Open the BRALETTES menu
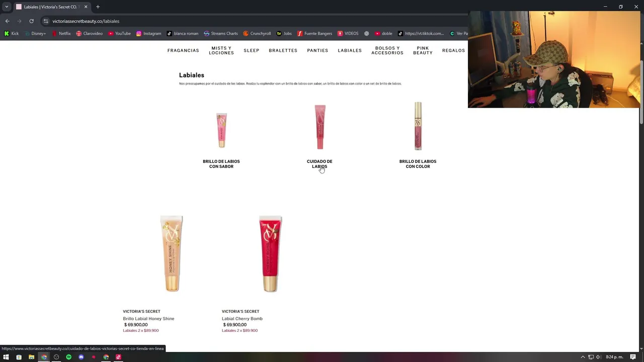This screenshot has height=362, width=644. pyautogui.click(x=283, y=50)
